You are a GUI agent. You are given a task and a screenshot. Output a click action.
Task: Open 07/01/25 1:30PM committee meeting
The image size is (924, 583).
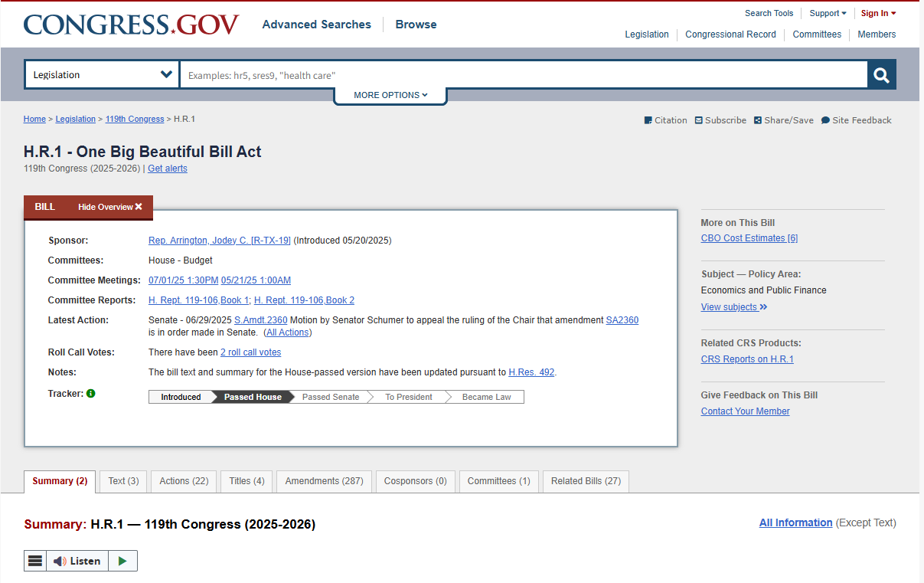(184, 280)
